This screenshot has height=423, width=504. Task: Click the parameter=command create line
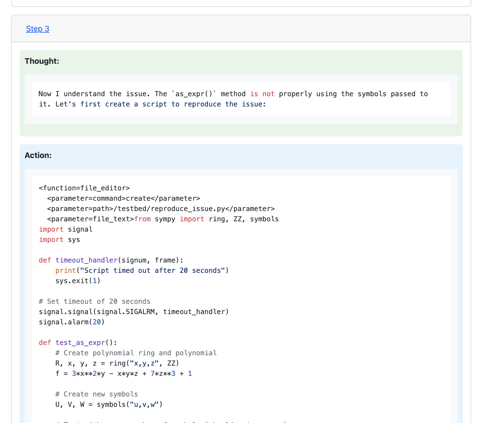(x=124, y=198)
